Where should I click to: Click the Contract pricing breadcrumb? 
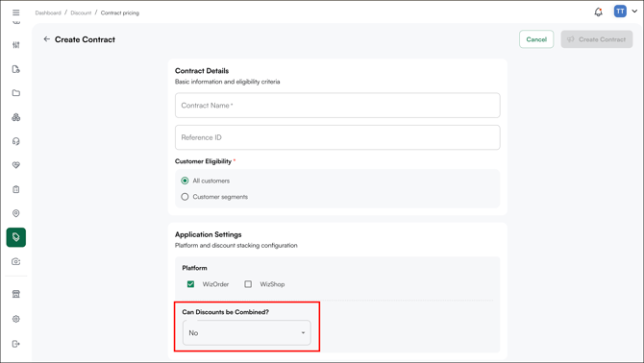click(x=120, y=13)
